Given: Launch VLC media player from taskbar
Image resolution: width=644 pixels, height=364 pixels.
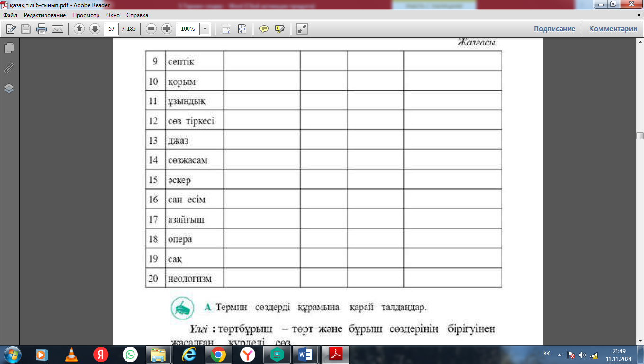Looking at the screenshot, I should coord(72,354).
